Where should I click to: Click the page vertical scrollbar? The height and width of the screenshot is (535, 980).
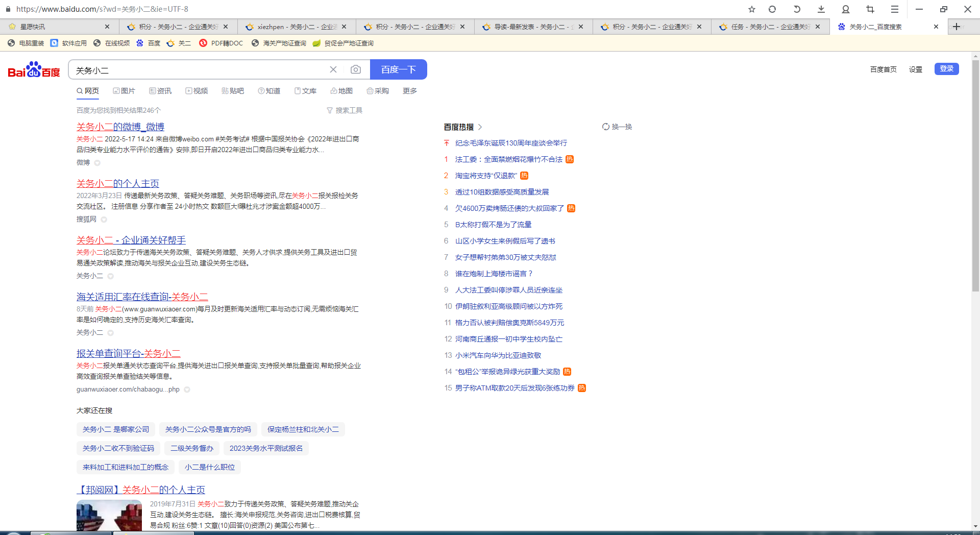(975, 176)
